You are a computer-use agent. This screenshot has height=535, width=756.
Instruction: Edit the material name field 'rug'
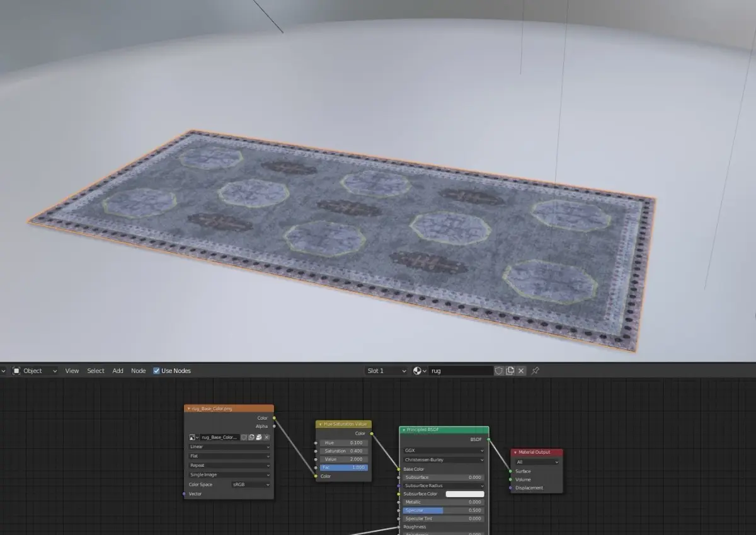462,371
